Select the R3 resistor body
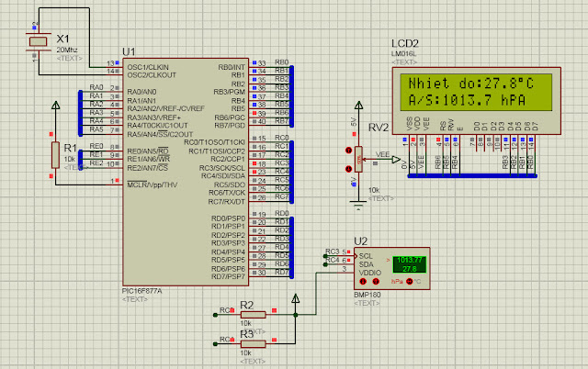The width and height of the screenshot is (588, 369). tap(254, 344)
